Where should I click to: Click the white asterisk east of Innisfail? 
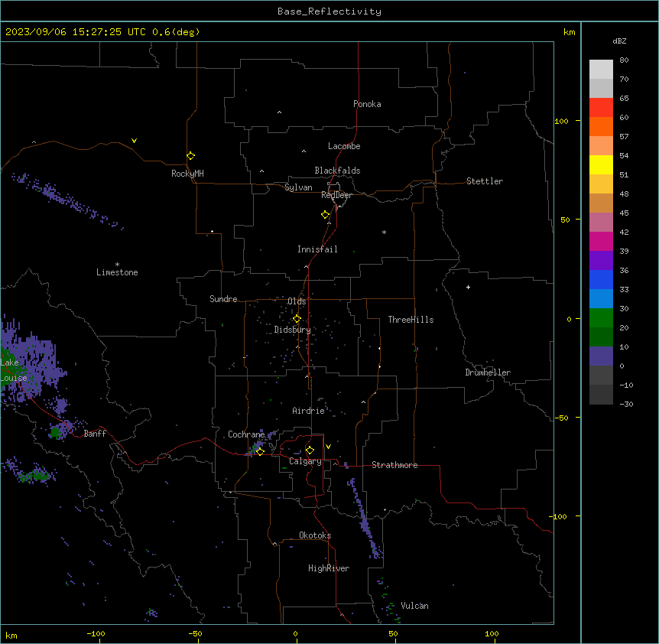[x=384, y=232]
